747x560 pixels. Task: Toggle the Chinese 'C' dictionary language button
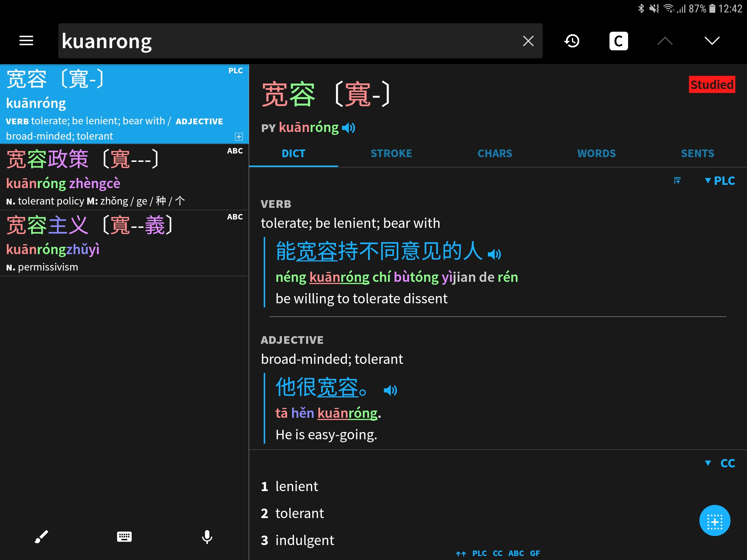[x=619, y=41]
